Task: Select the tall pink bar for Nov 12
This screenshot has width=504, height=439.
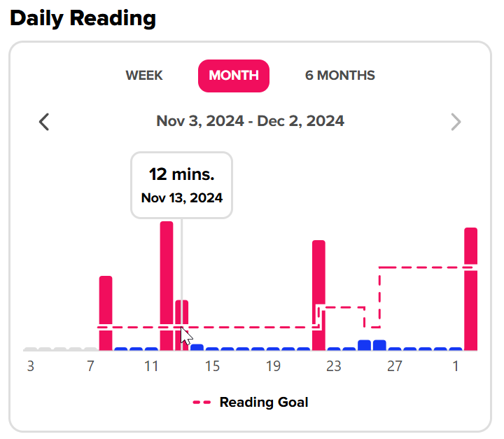Action: click(167, 286)
